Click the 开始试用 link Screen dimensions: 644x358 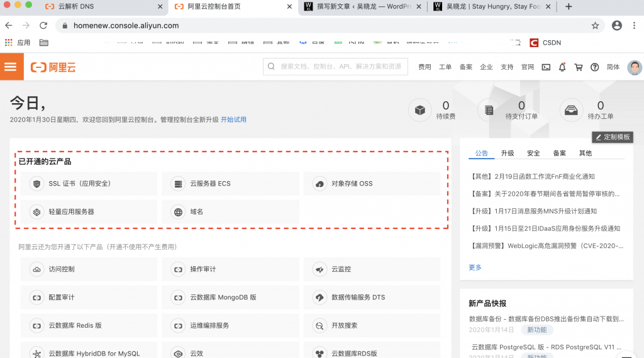233,120
